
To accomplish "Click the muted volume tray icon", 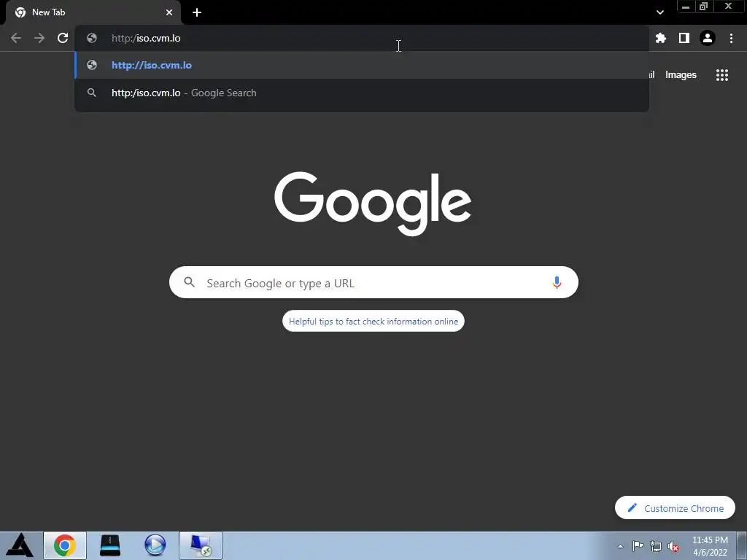I will (x=673, y=547).
